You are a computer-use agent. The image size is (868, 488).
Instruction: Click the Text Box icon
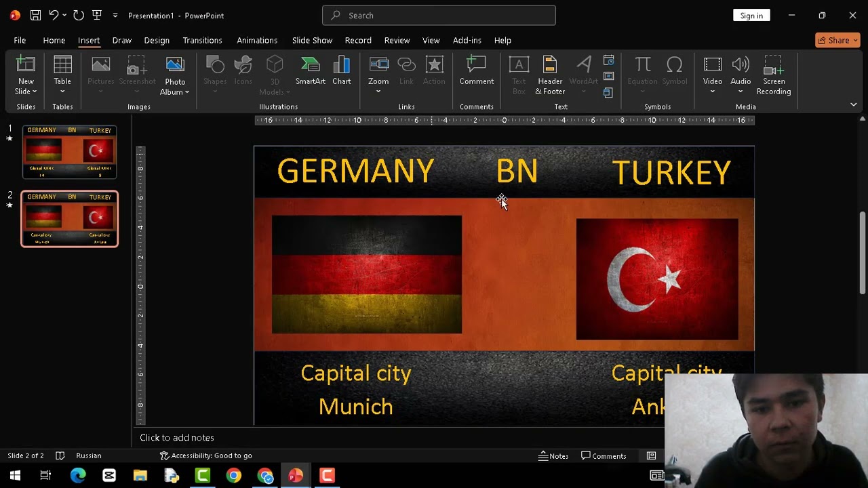(519, 65)
